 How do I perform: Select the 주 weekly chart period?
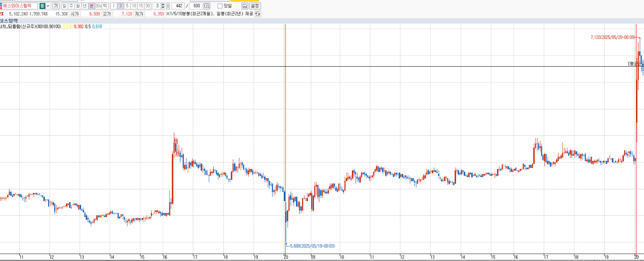click(x=71, y=6)
